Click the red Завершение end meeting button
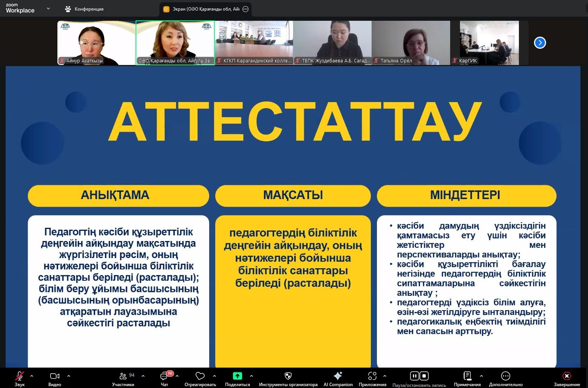The width and height of the screenshot is (588, 388). click(x=566, y=376)
